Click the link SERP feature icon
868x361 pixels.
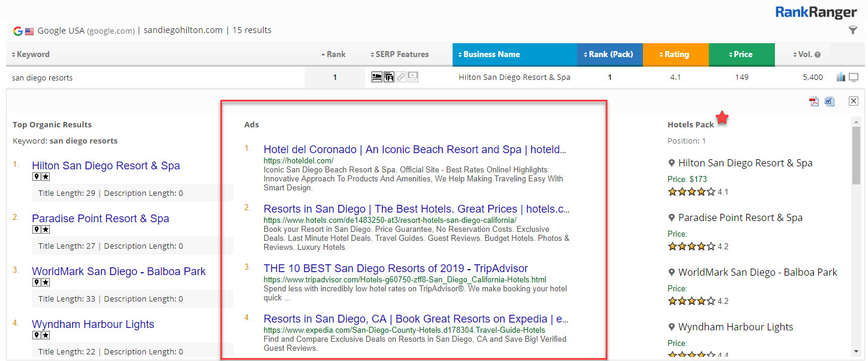point(401,77)
